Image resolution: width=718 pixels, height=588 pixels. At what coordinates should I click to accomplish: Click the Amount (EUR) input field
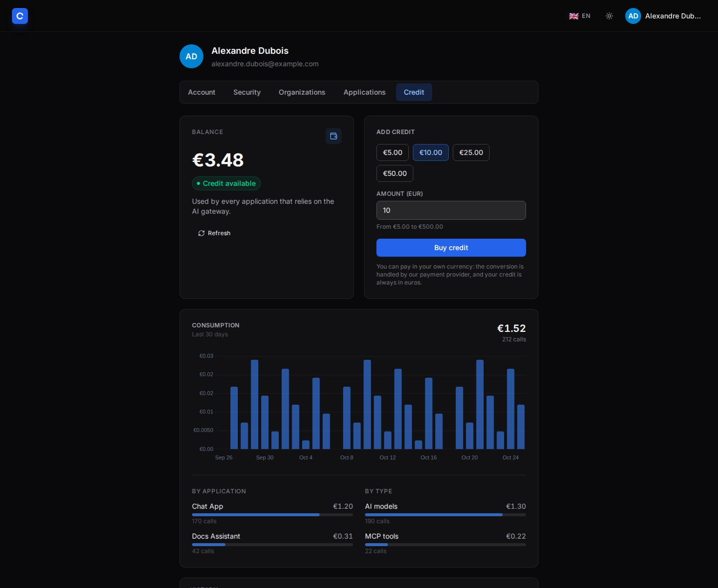tap(451, 210)
